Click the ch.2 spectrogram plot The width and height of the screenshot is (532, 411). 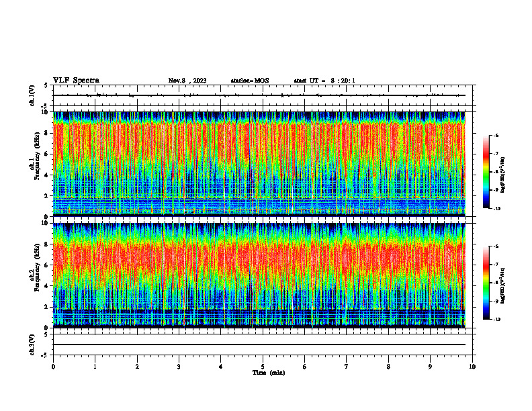[x=259, y=275]
